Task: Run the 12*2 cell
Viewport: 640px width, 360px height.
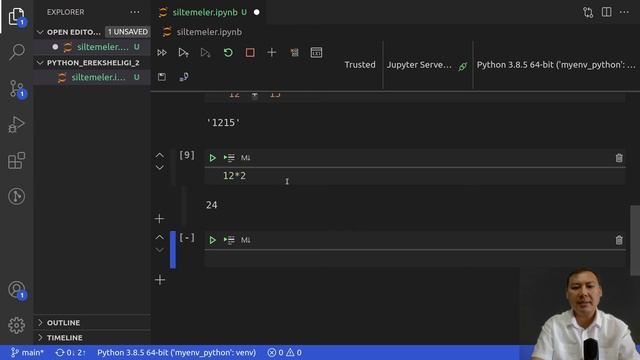Action: click(212, 158)
